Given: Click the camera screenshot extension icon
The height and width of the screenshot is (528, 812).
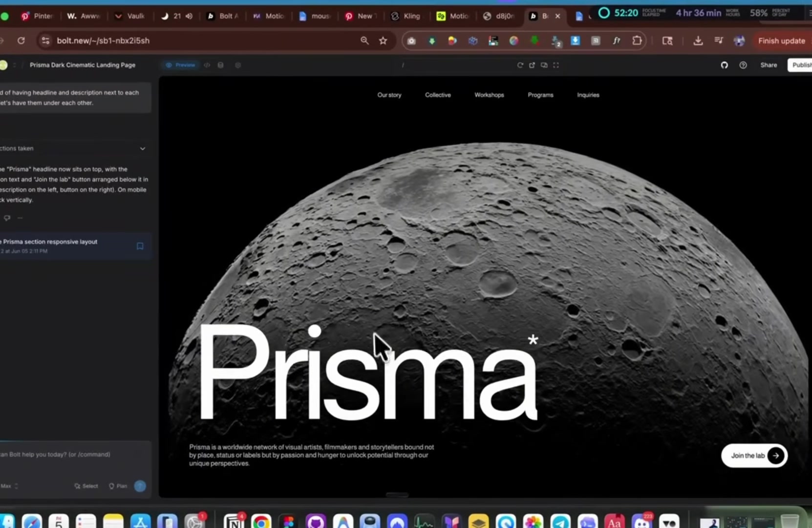Looking at the screenshot, I should tap(411, 41).
